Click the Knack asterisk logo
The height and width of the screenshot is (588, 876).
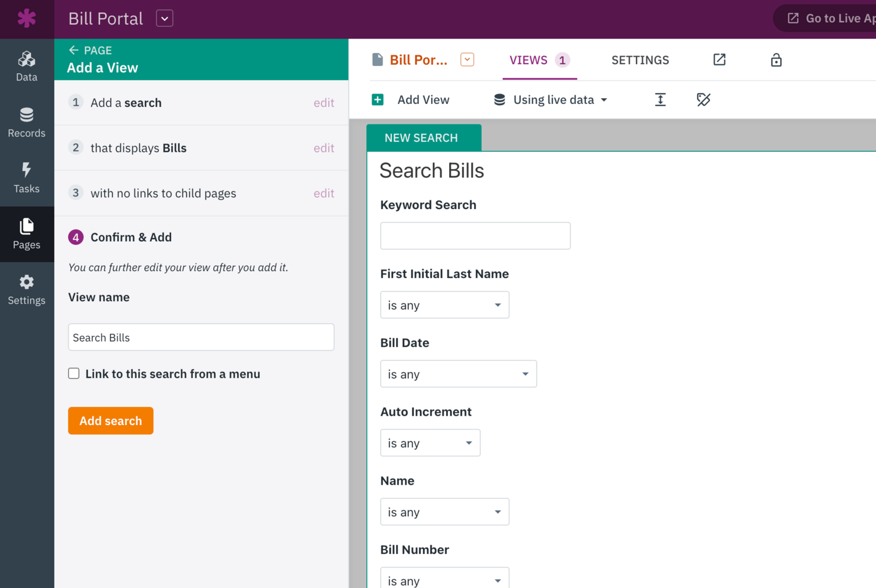pyautogui.click(x=27, y=18)
